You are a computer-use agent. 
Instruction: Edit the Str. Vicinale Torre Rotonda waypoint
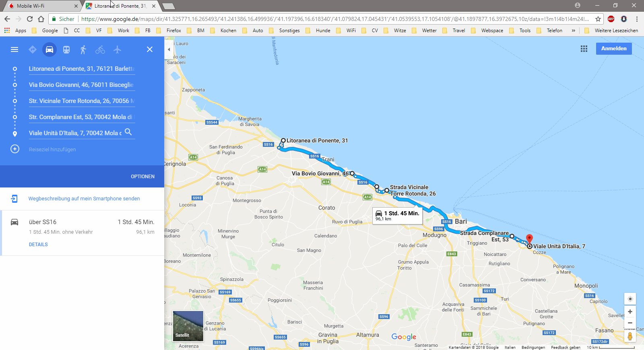click(82, 101)
